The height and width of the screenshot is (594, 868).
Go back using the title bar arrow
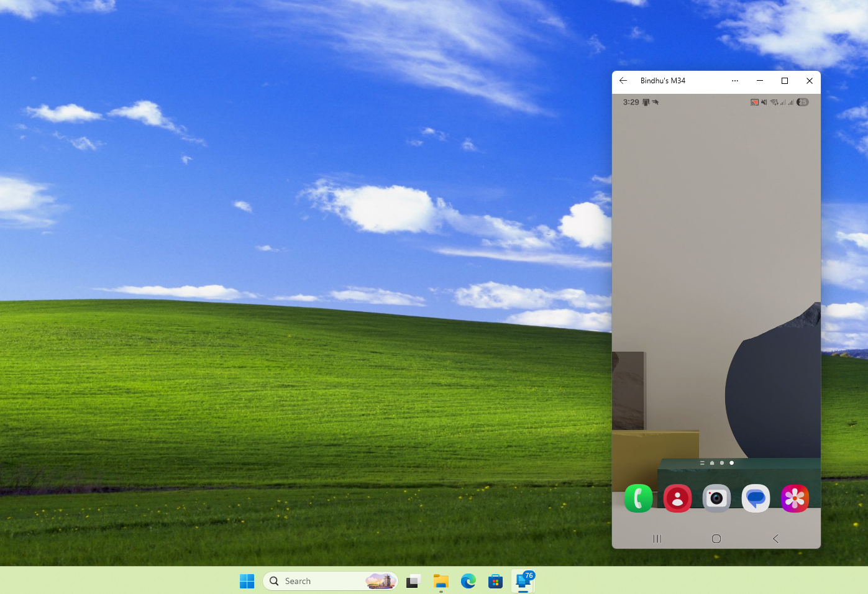point(623,81)
